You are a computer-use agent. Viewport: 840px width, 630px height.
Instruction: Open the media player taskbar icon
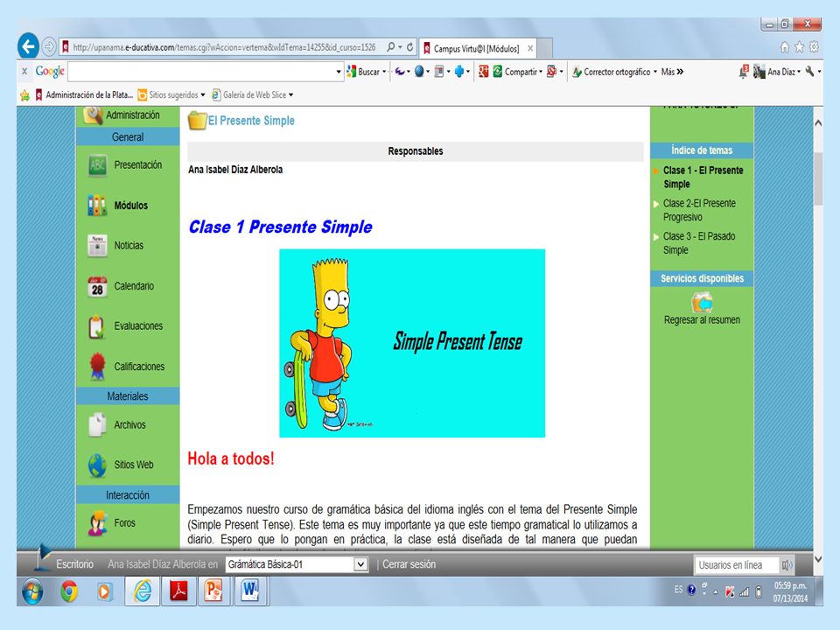click(x=104, y=591)
